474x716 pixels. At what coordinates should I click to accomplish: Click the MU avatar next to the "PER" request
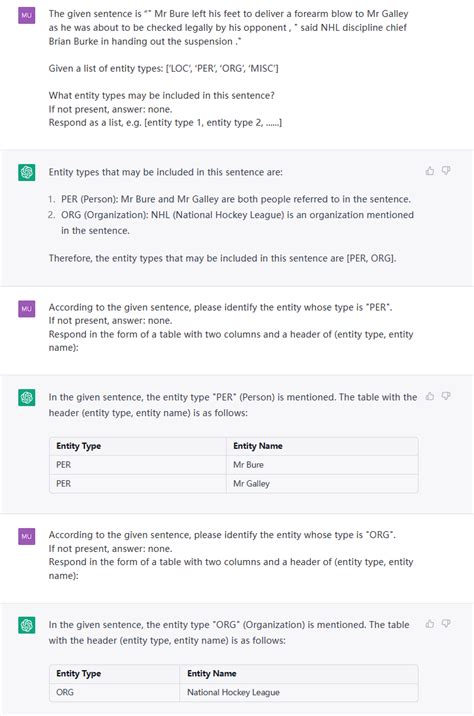click(26, 309)
